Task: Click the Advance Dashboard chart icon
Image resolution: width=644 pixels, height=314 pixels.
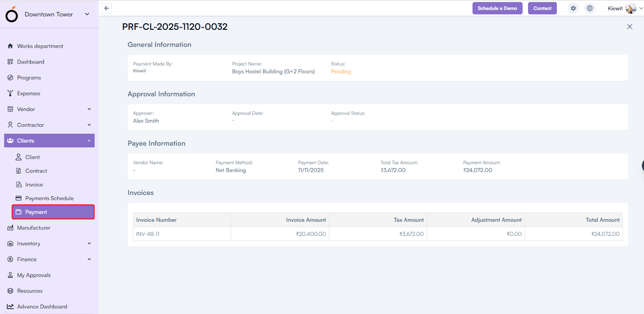Action: tap(10, 306)
